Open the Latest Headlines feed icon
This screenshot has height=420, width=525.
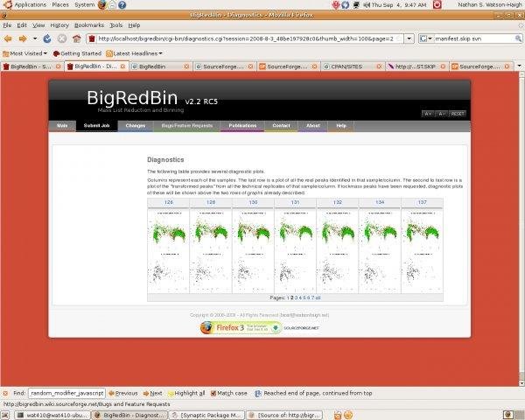(109, 53)
